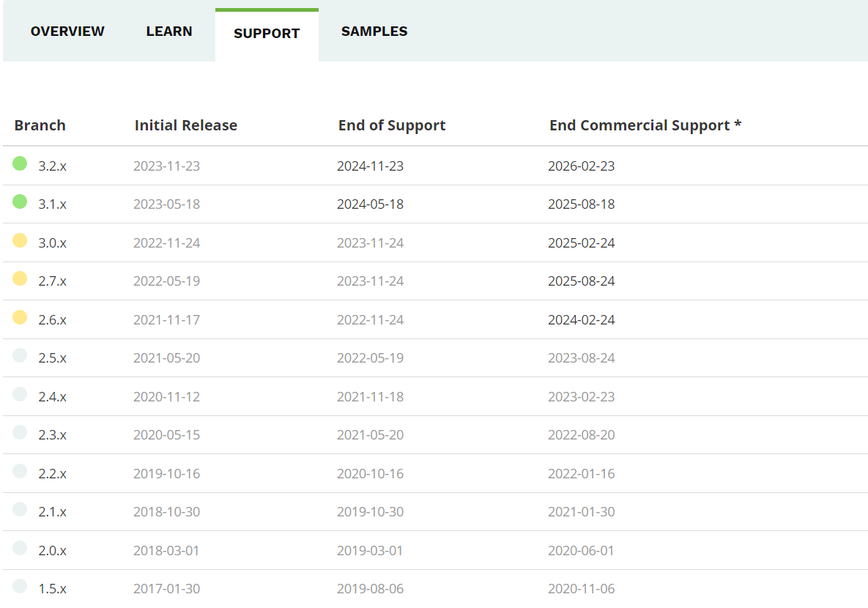Click commercial support end date 2026-02-23

(582, 166)
